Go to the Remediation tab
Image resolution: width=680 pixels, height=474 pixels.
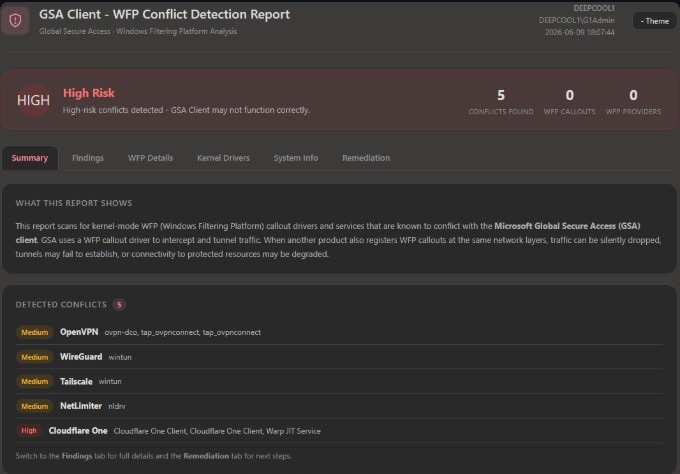(x=366, y=158)
